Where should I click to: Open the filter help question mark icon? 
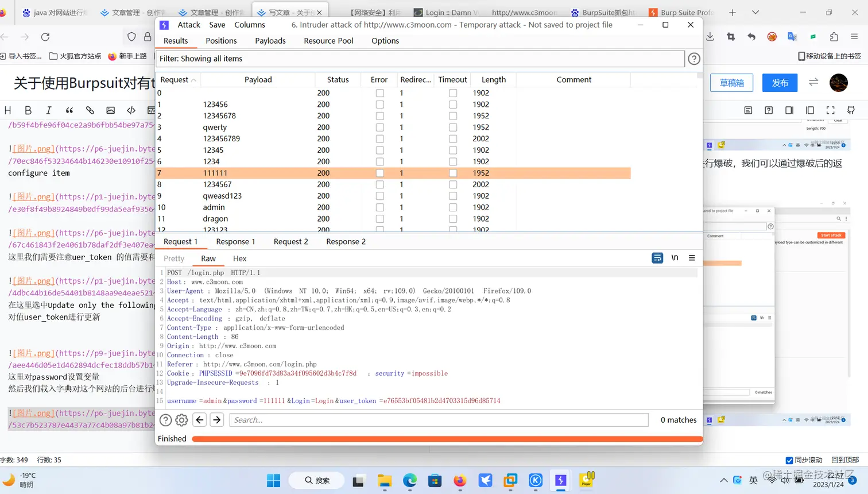click(694, 59)
